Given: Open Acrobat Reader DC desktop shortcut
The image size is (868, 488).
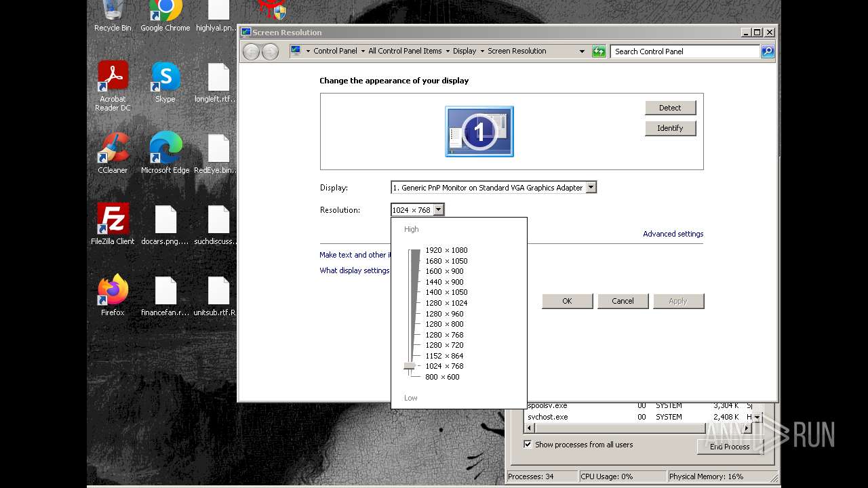Looking at the screenshot, I should tap(113, 86).
